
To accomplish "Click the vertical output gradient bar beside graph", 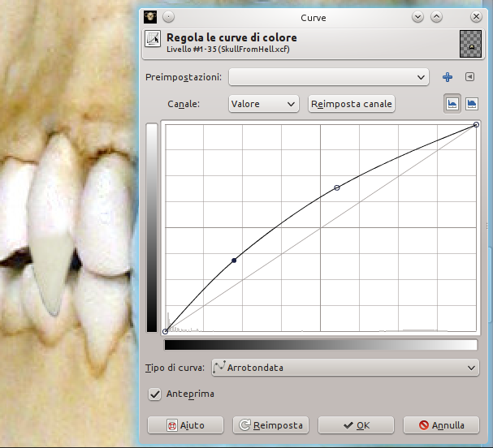I will tap(152, 227).
